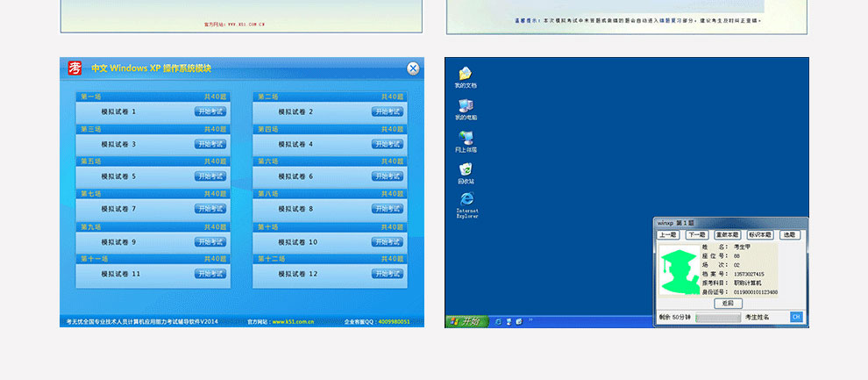
Task: Click the third quick launch media icon
Action: [x=519, y=321]
